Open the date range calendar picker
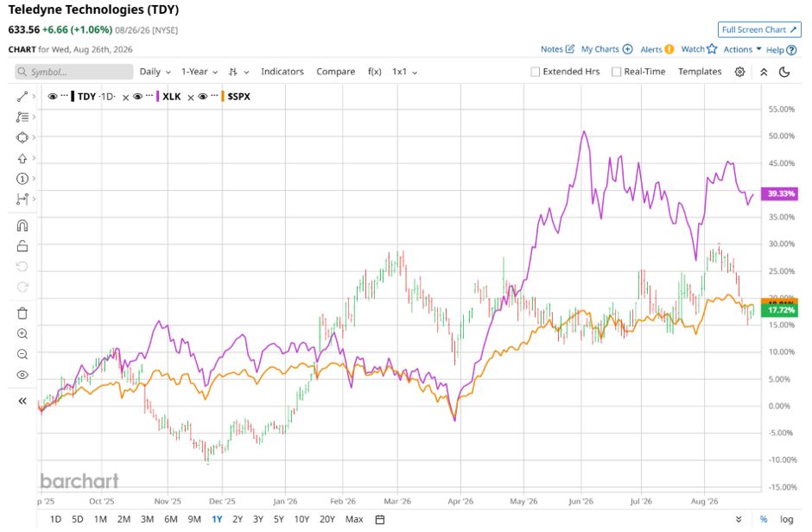 [x=379, y=520]
